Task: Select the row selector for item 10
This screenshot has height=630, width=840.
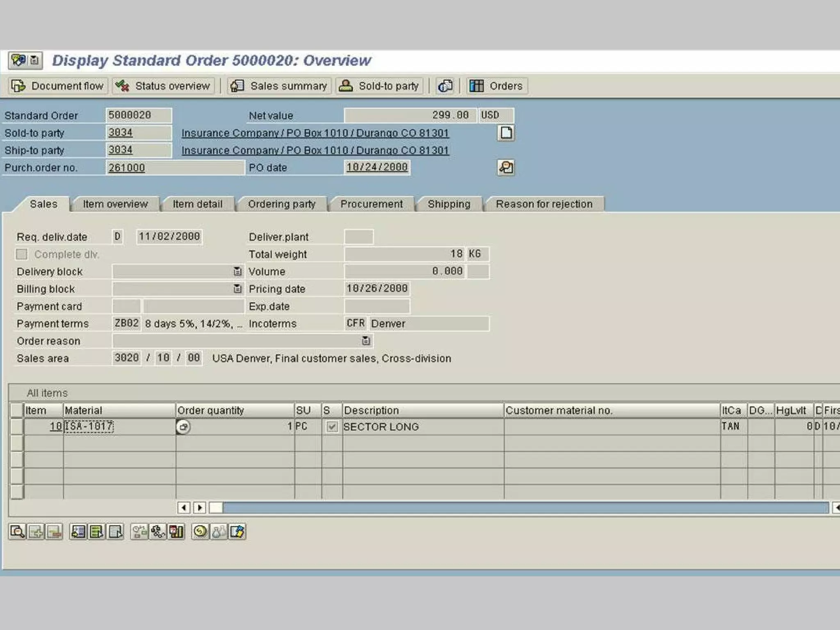Action: click(x=17, y=427)
